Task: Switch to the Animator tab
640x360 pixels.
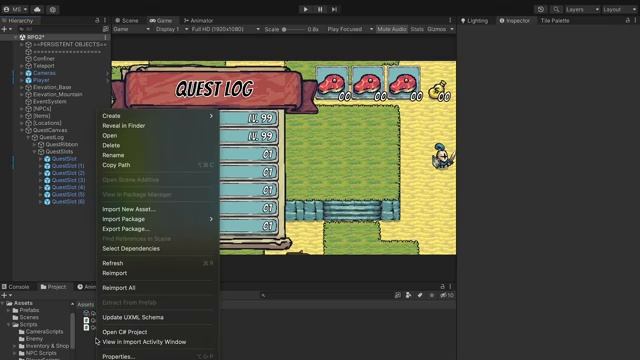Action: [x=198, y=20]
